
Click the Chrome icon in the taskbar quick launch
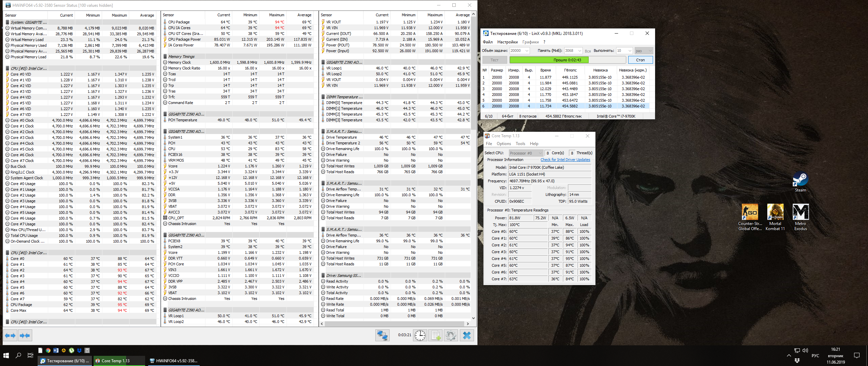click(x=48, y=350)
